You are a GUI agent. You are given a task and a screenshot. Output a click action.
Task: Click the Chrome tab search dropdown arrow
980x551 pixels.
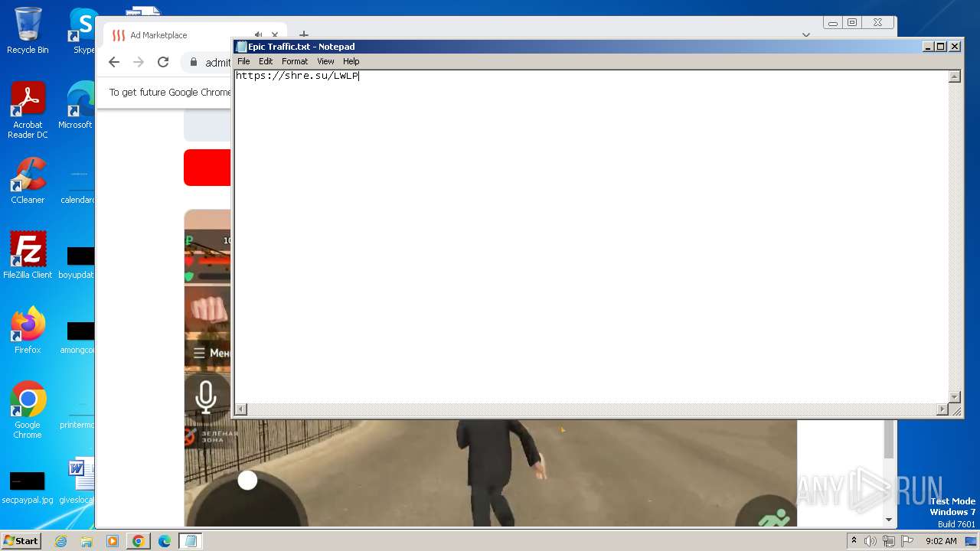click(x=805, y=35)
